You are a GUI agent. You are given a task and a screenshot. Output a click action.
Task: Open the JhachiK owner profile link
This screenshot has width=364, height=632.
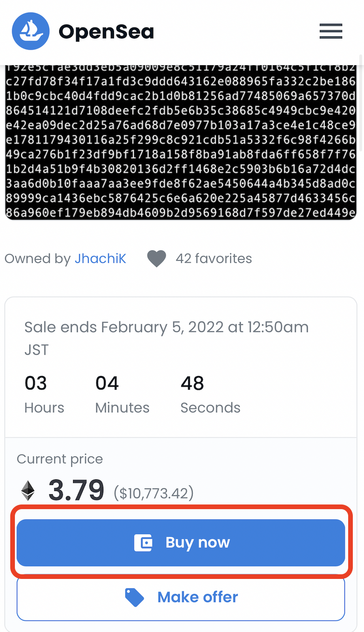tap(101, 259)
